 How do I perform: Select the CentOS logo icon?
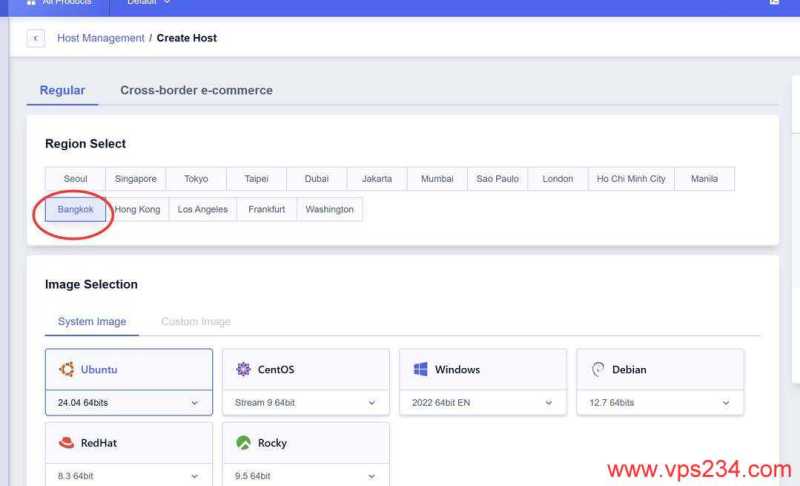click(243, 369)
